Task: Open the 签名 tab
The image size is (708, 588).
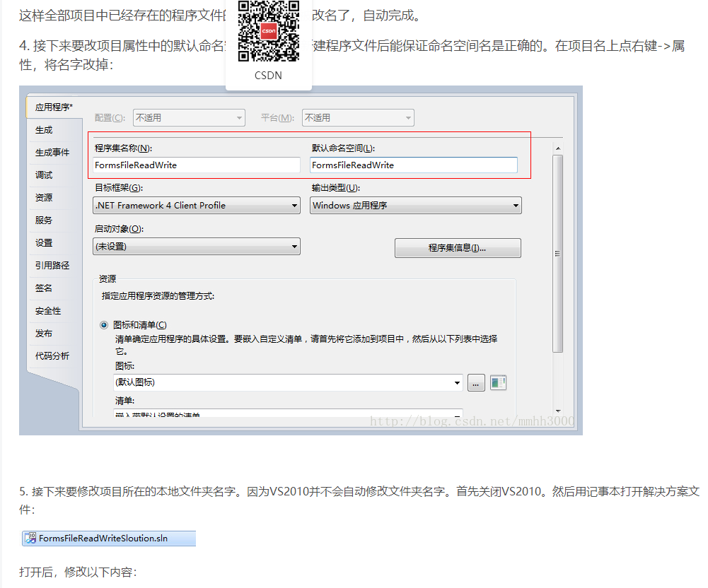Action: 44,288
